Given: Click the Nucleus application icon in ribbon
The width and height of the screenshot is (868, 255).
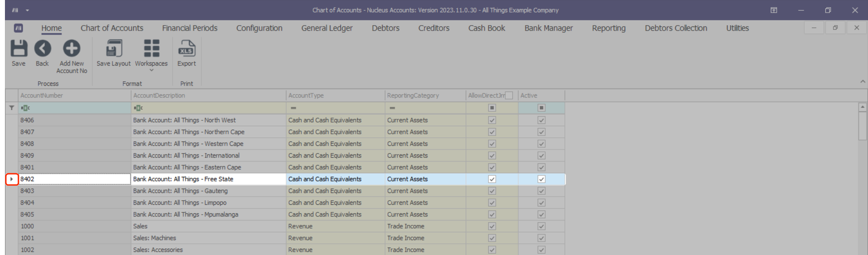Looking at the screenshot, I should point(18,28).
